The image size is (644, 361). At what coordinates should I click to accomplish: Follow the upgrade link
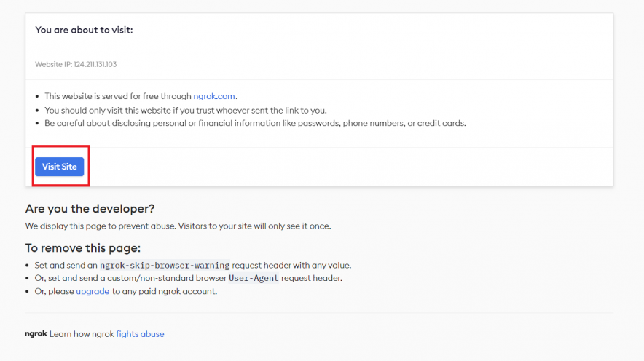click(x=93, y=291)
